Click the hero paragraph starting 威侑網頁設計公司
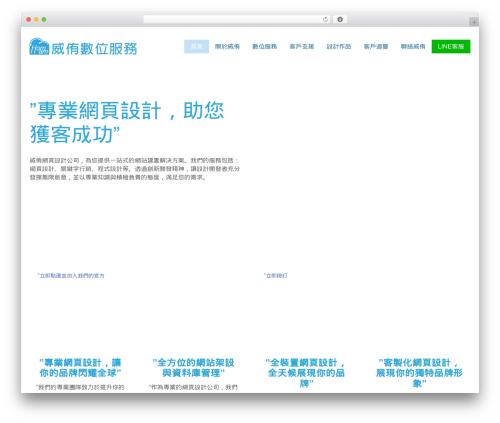This screenshot has height=423, width=500. pos(135,169)
